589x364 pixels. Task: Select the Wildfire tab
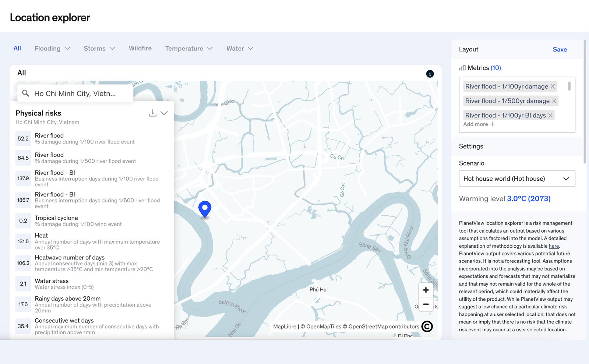coord(140,48)
